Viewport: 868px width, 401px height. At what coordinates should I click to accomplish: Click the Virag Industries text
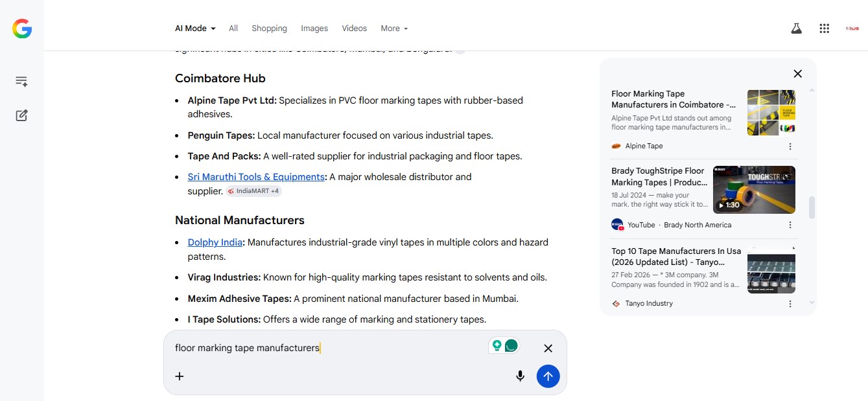(x=224, y=277)
